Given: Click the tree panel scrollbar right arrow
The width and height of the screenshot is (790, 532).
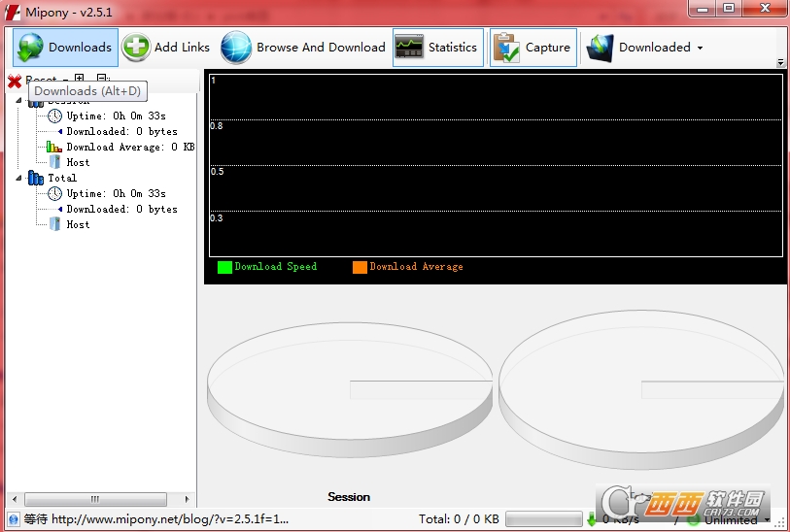Looking at the screenshot, I should 187,499.
